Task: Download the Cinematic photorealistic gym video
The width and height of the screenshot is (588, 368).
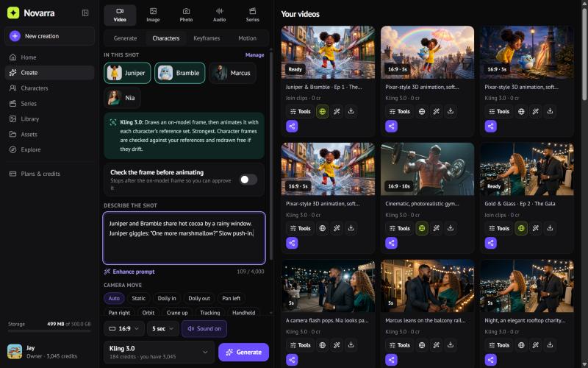Action: point(451,228)
